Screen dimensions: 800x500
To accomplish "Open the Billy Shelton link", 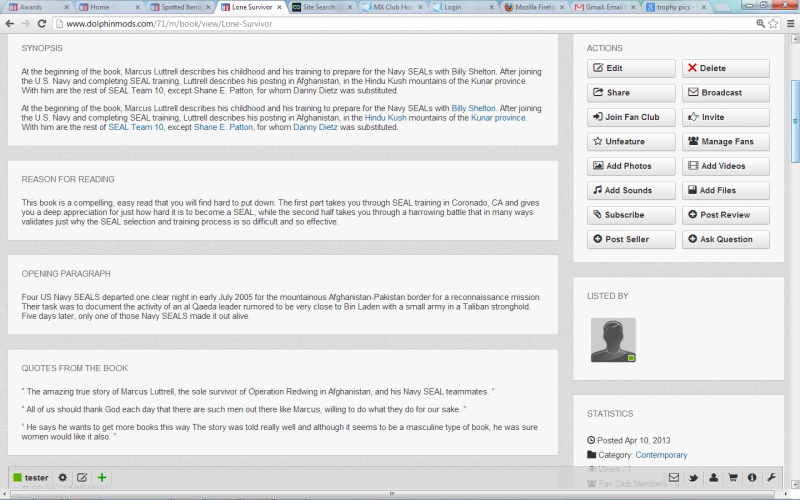I will (x=473, y=108).
